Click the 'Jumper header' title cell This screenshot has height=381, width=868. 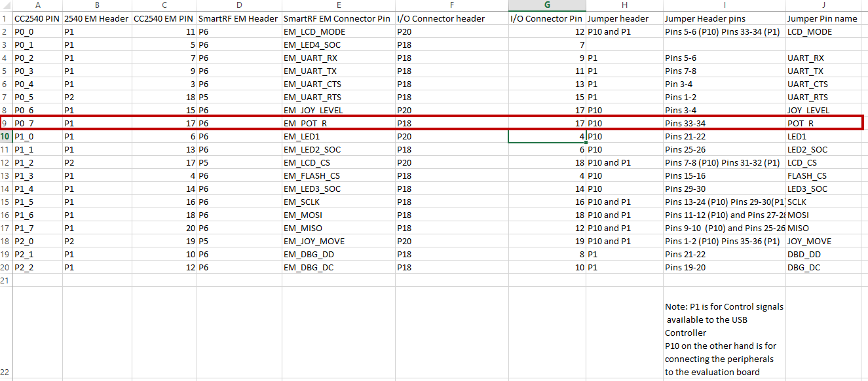click(624, 18)
